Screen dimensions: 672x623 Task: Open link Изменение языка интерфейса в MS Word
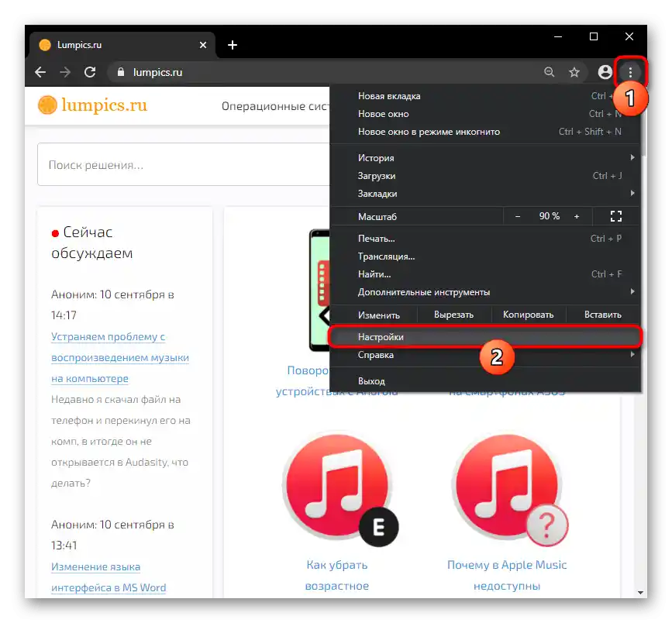point(109,577)
